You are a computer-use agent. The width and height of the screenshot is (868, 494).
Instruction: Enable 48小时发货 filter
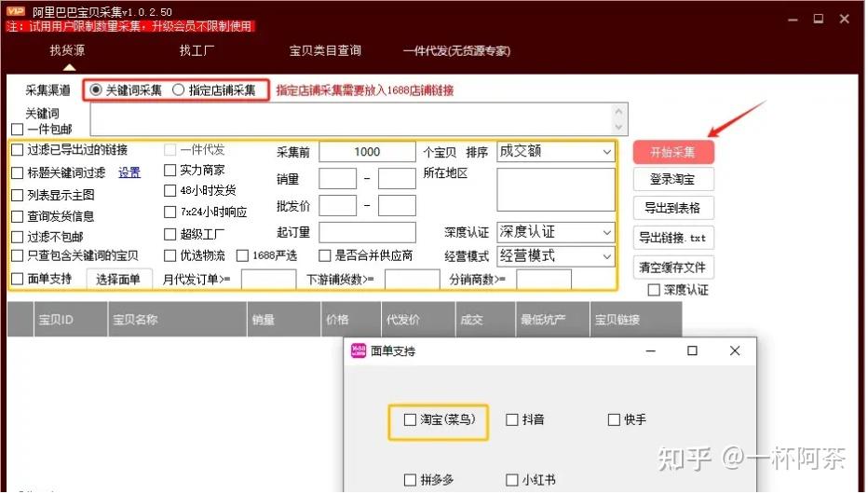tap(170, 190)
